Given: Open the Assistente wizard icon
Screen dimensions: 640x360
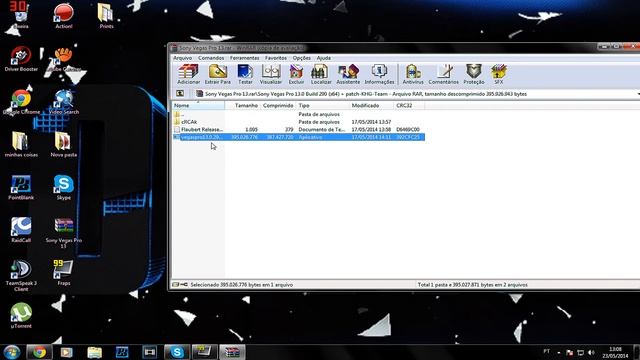Looking at the screenshot, I should (x=348, y=74).
